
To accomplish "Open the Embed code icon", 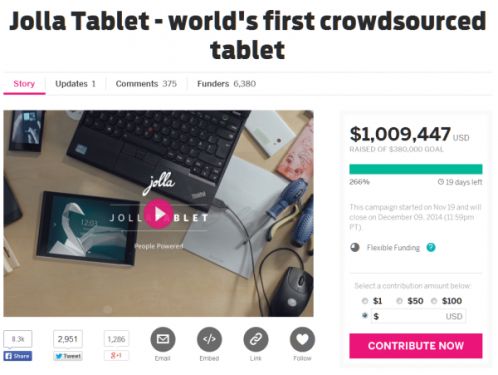I will (209, 339).
